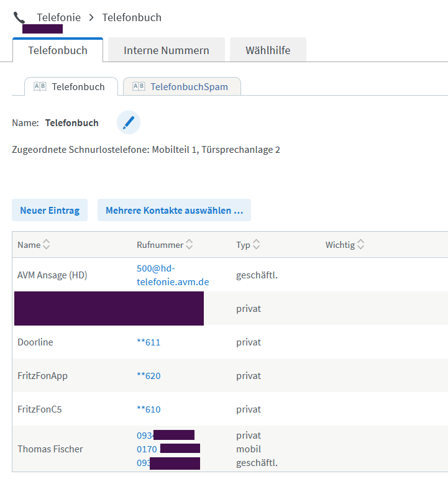Switch to the Wählhilfe tab

coord(268,50)
